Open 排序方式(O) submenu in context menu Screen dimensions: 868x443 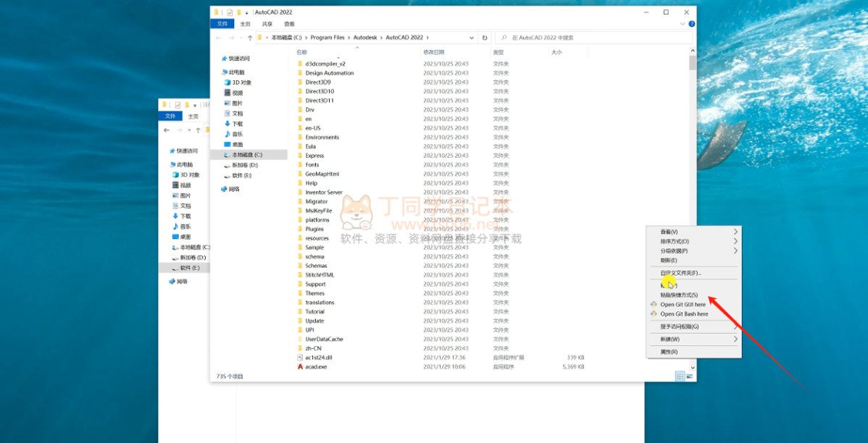(x=693, y=242)
